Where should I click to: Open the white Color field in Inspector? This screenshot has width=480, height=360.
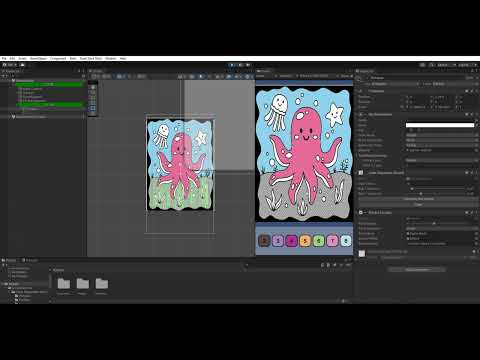440,125
